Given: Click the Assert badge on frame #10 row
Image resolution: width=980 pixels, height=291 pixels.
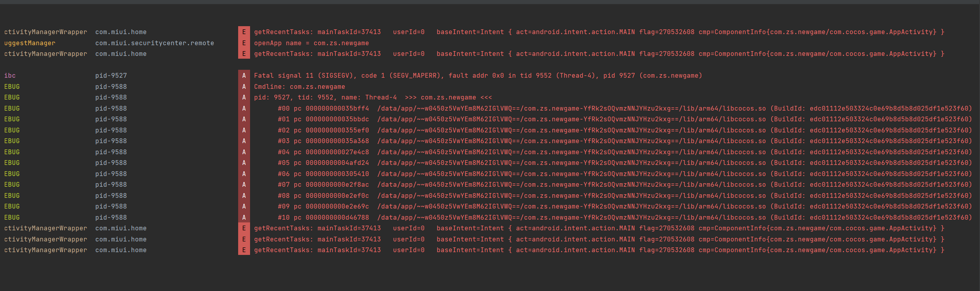Looking at the screenshot, I should [244, 218].
